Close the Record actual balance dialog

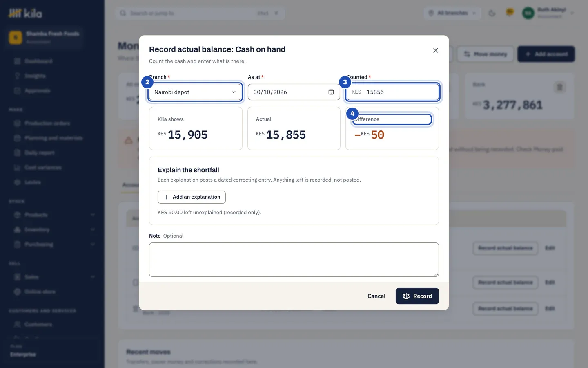pos(436,50)
